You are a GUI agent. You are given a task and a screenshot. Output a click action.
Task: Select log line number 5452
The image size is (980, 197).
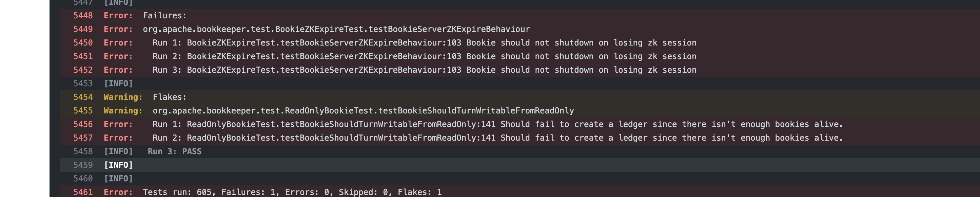coord(83,70)
